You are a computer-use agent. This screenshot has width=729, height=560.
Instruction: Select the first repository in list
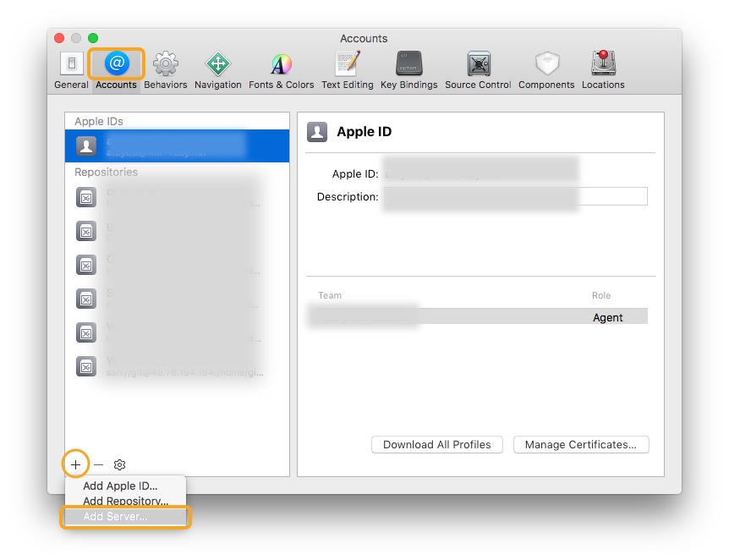point(177,197)
